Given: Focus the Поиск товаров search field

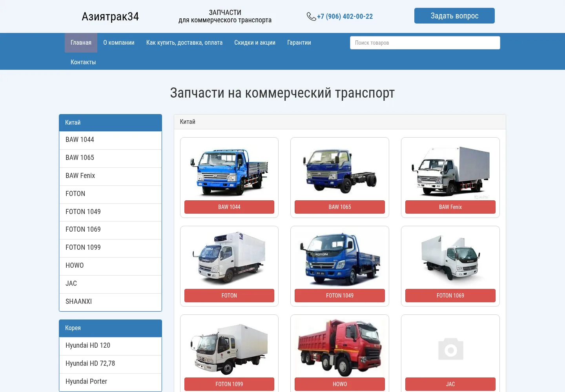Looking at the screenshot, I should pyautogui.click(x=425, y=43).
